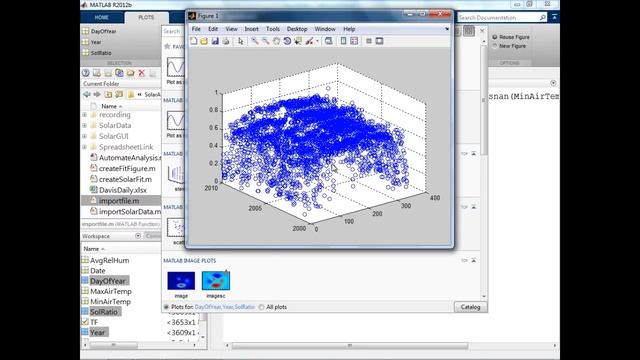Hide Plot Tools icon in figure toolbar
This screenshot has width=640, height=360.
coord(369,41)
